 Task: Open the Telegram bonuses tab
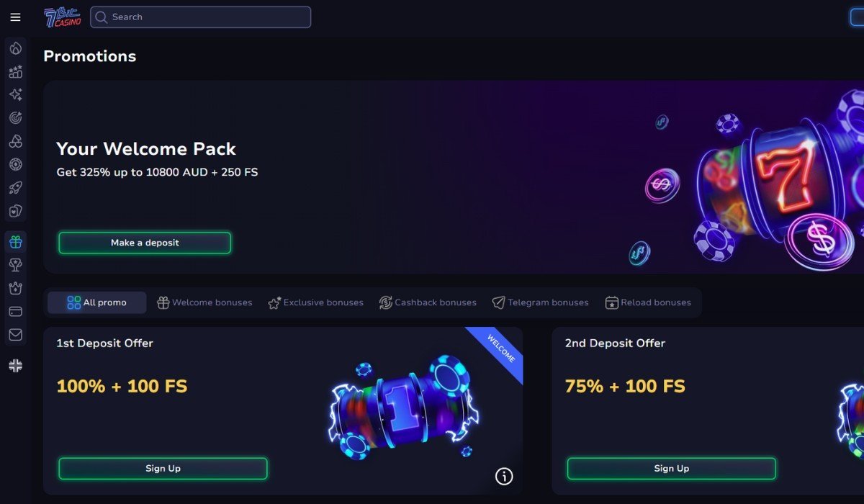pos(540,302)
